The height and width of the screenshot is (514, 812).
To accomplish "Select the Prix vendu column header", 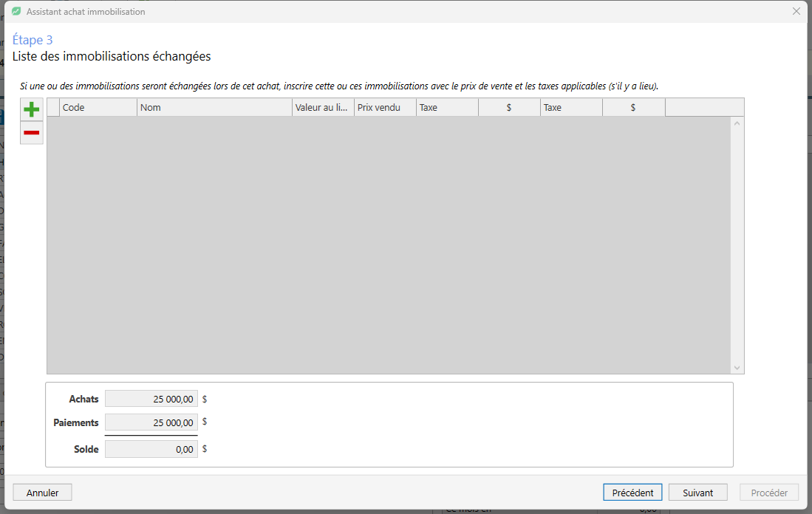I will (x=385, y=108).
